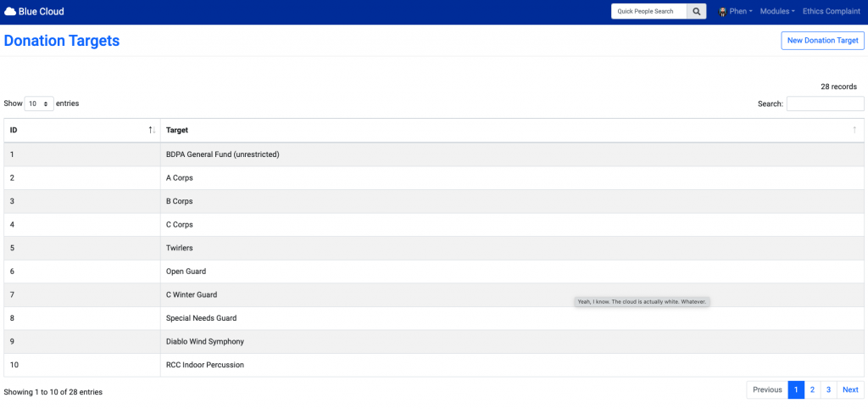Click the cloud is white tooltip

pyautogui.click(x=643, y=301)
